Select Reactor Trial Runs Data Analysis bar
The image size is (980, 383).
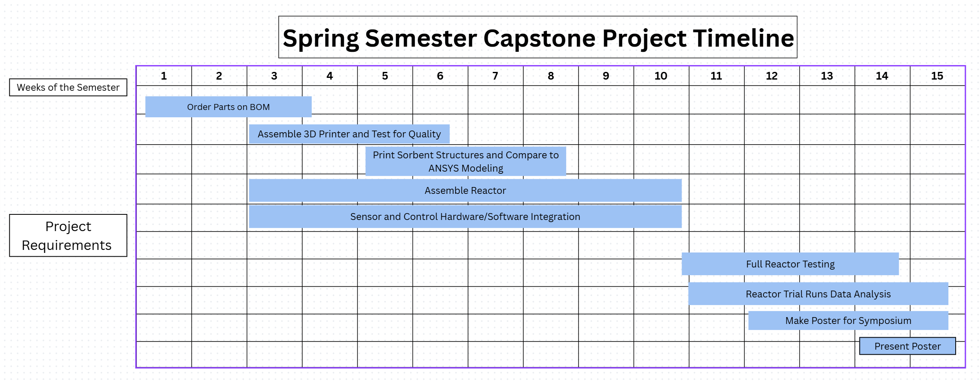pos(818,294)
